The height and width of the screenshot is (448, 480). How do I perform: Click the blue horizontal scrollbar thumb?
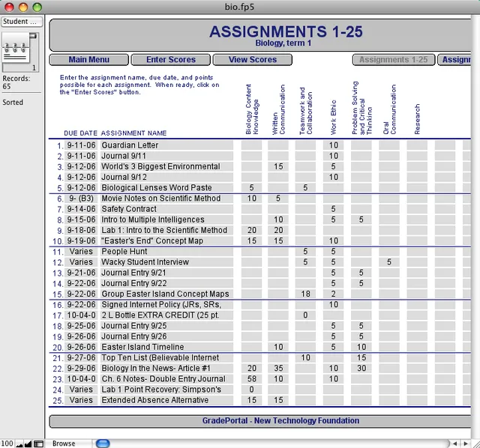pyautogui.click(x=103, y=444)
